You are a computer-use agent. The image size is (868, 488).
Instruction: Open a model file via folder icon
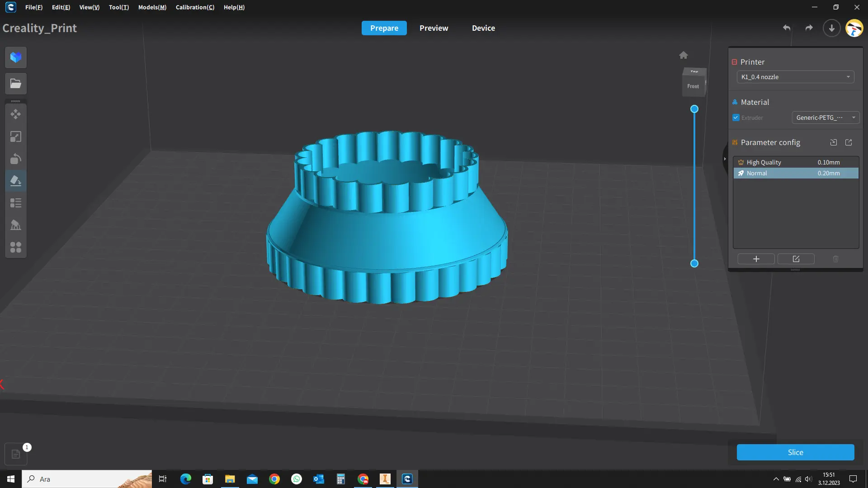pyautogui.click(x=16, y=83)
